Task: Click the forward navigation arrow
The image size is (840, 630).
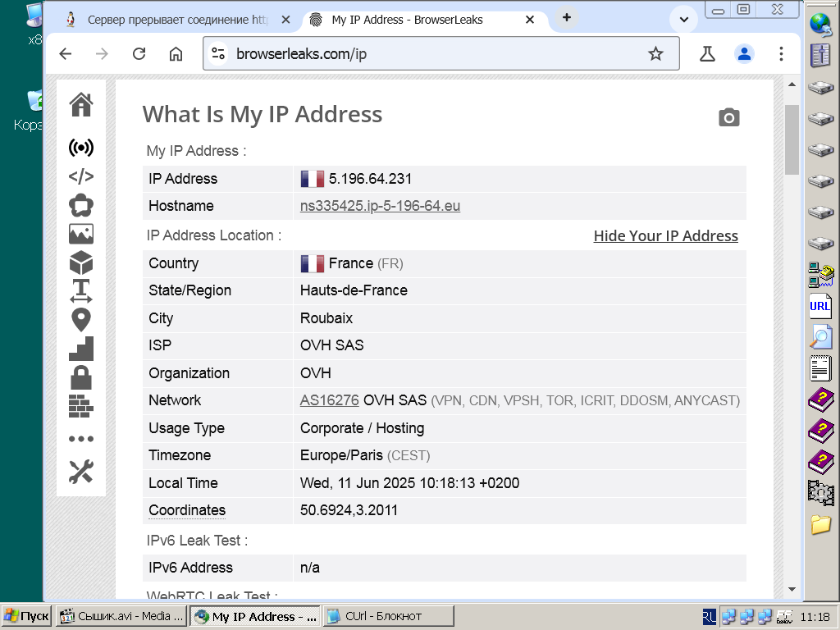Action: (x=102, y=53)
